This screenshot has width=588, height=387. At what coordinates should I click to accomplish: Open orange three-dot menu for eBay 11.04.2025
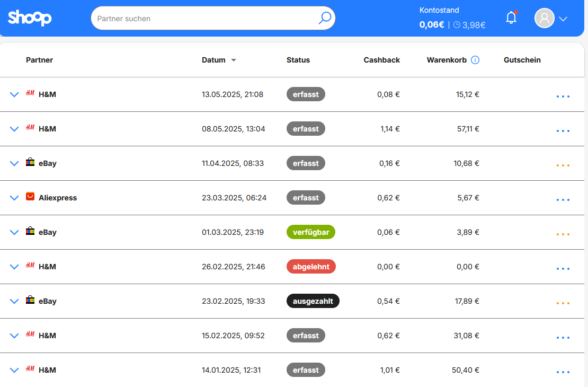click(x=563, y=165)
